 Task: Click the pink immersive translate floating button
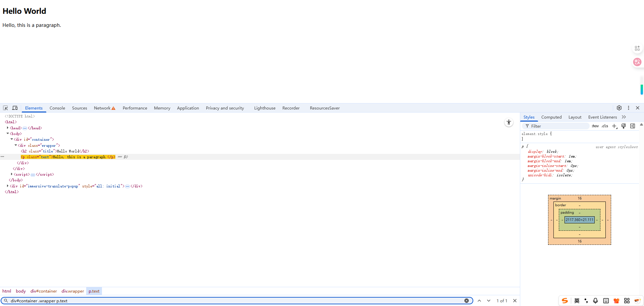click(x=637, y=62)
